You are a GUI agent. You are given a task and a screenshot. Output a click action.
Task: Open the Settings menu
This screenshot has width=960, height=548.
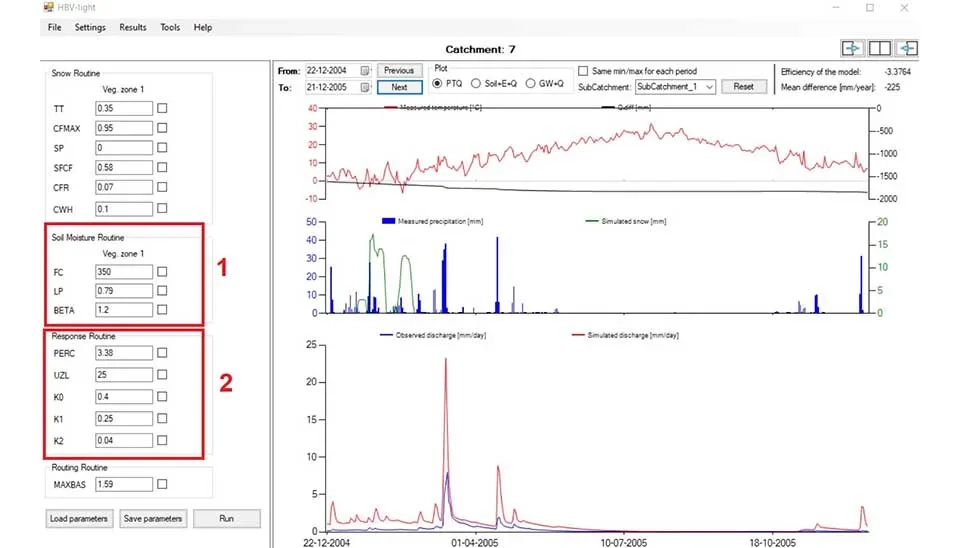click(90, 28)
